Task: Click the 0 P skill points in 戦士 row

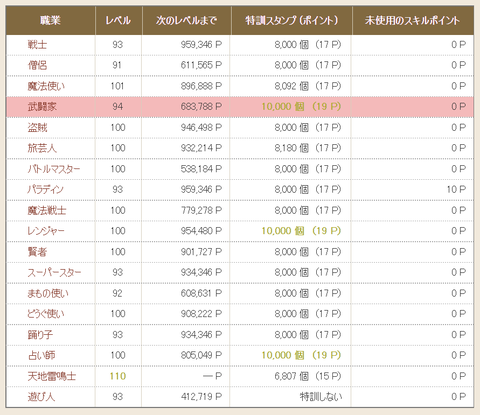Action: tap(459, 44)
